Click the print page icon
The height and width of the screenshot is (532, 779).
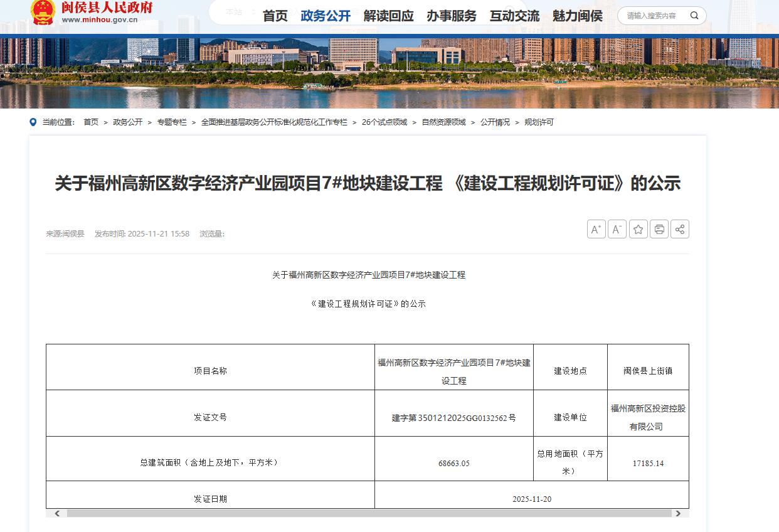(659, 229)
